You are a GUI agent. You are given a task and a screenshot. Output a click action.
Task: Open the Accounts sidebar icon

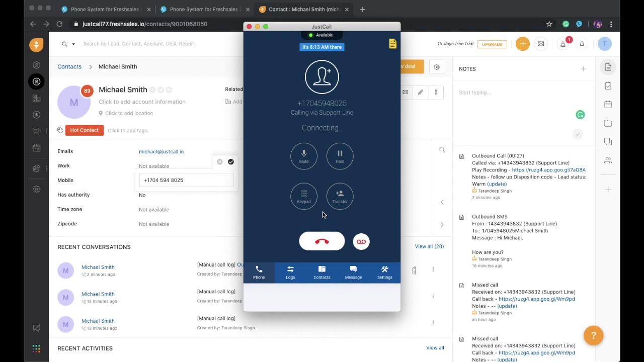pos(36,98)
